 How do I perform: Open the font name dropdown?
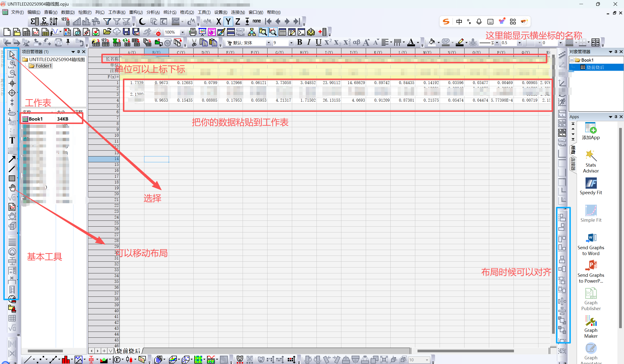pyautogui.click(x=269, y=43)
